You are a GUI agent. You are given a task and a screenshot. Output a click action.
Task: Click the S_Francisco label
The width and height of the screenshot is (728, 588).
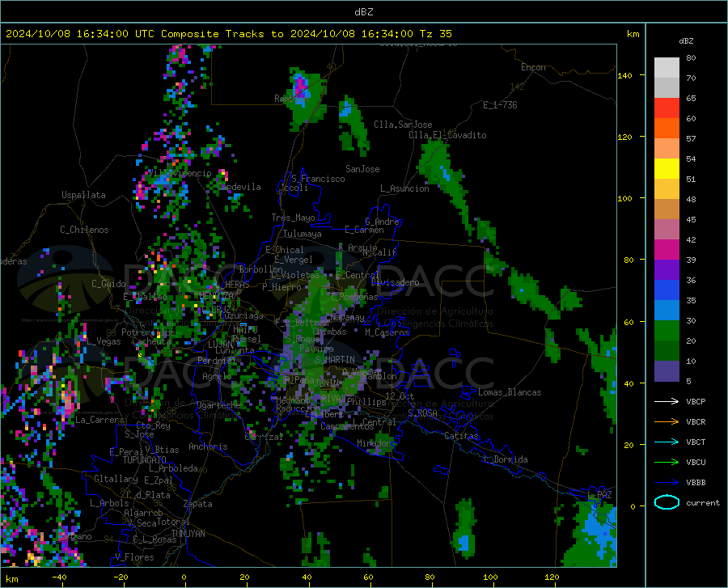(318, 179)
